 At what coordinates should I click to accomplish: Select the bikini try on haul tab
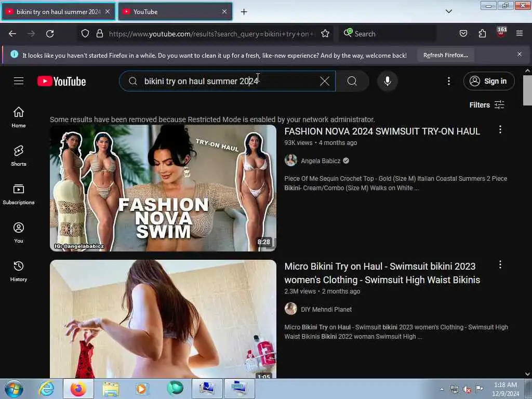tap(58, 11)
